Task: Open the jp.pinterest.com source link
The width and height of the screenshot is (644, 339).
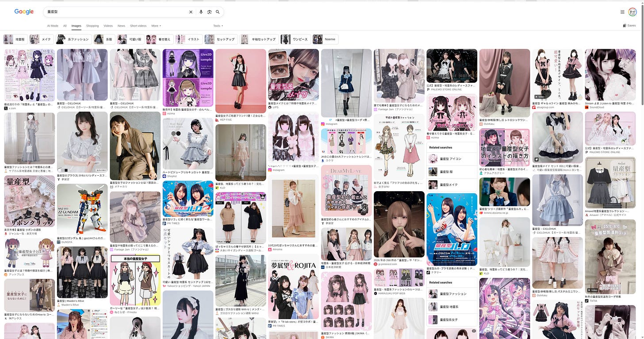Action: tap(388, 264)
